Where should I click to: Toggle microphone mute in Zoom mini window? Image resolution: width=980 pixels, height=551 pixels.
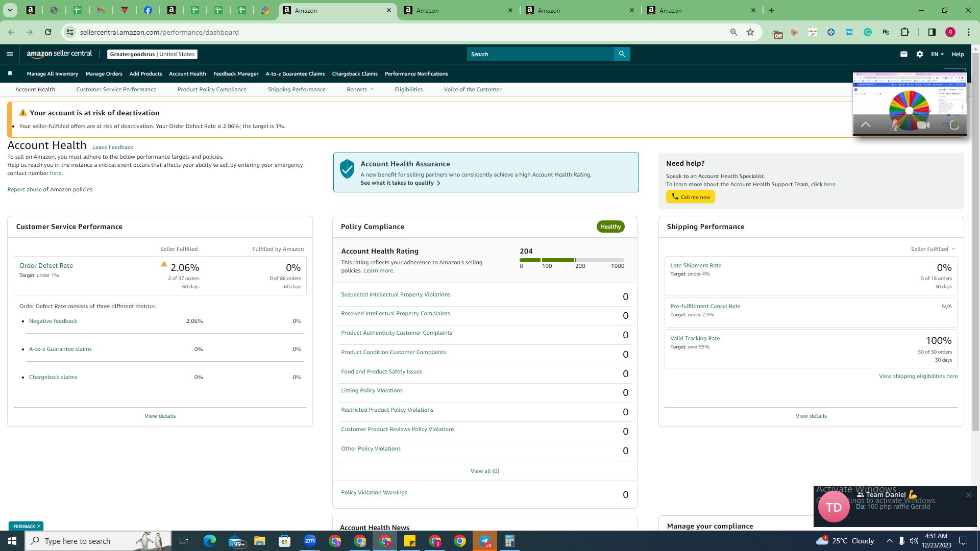click(895, 125)
